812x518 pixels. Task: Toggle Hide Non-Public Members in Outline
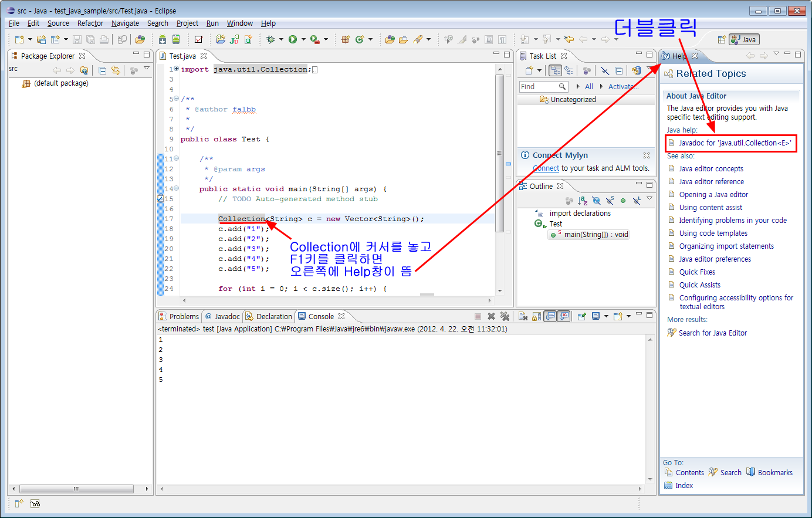click(623, 201)
